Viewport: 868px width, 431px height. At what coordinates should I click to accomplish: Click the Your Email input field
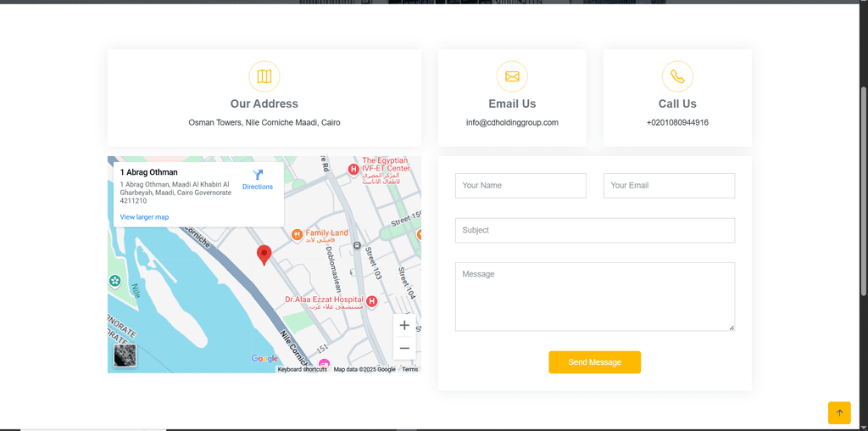(669, 186)
